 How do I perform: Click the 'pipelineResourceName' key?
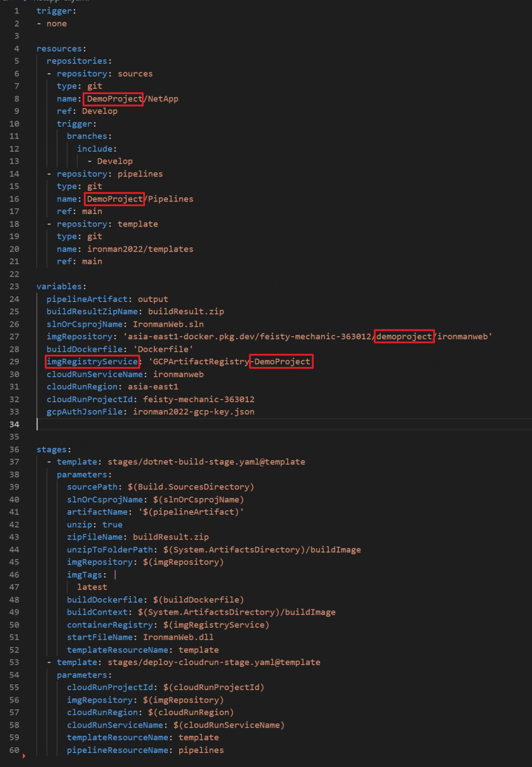coord(117,750)
